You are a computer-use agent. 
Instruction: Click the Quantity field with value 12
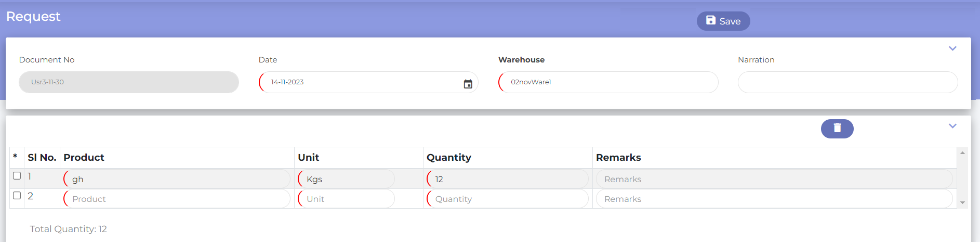coord(507,179)
